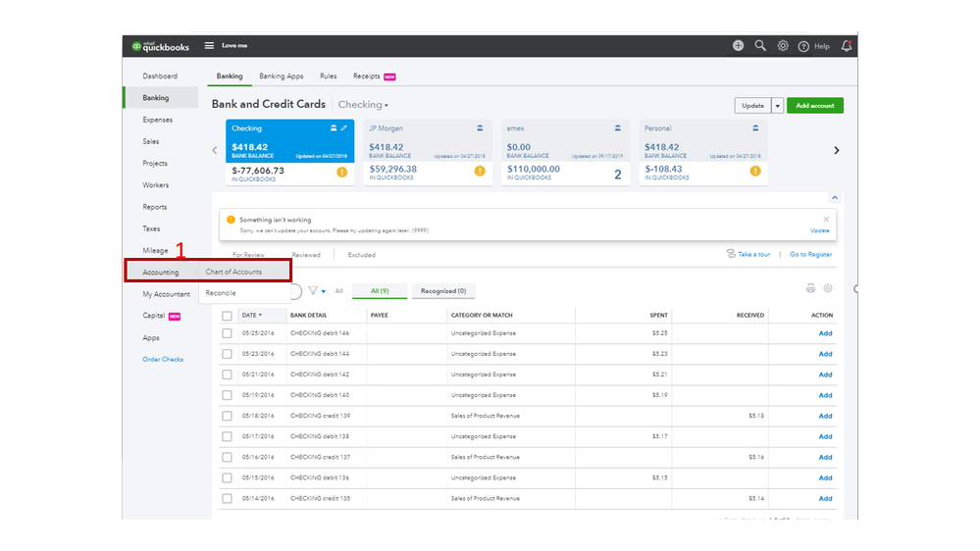Click the notifications bell icon
Screen dimensions: 980x551
click(847, 46)
